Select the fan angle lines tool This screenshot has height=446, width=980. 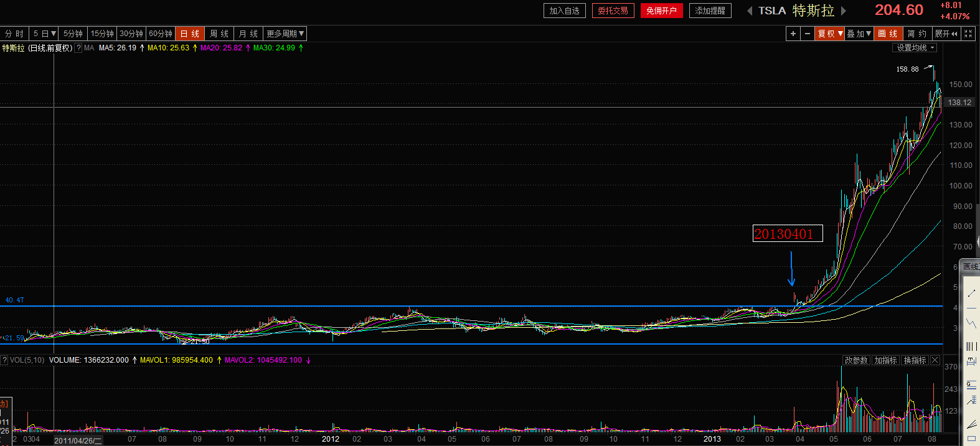971,424
